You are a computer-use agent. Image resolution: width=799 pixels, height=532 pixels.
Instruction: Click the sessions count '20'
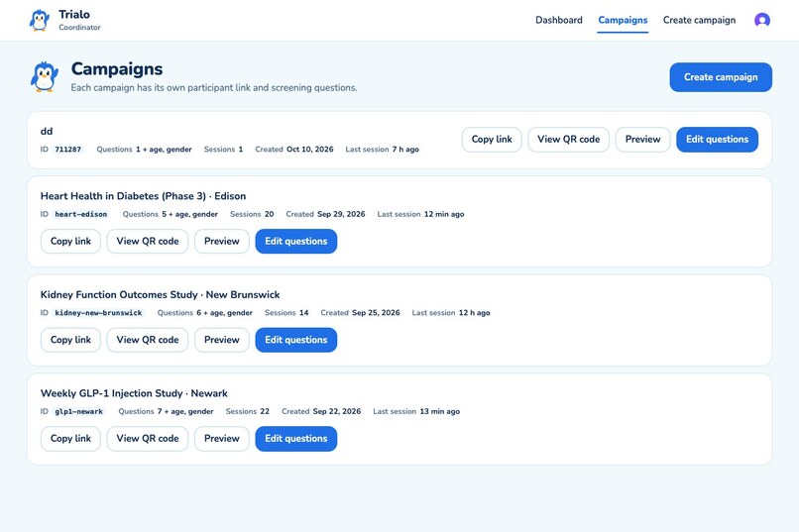point(269,214)
